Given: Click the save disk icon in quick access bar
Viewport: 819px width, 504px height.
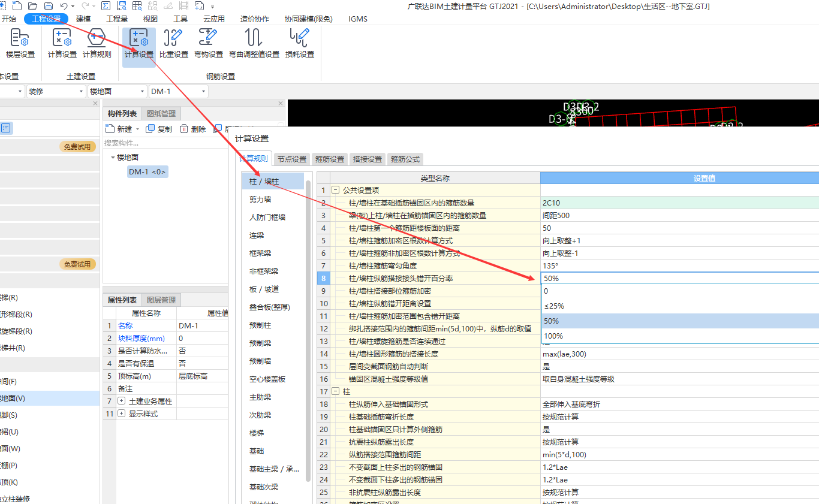Looking at the screenshot, I should tap(48, 6).
